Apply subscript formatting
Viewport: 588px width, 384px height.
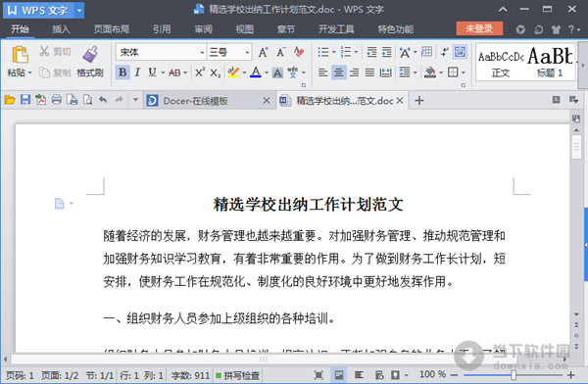(216, 72)
